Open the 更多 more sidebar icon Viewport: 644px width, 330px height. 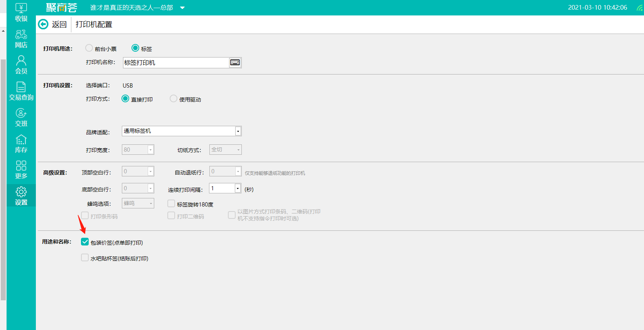pos(21,170)
